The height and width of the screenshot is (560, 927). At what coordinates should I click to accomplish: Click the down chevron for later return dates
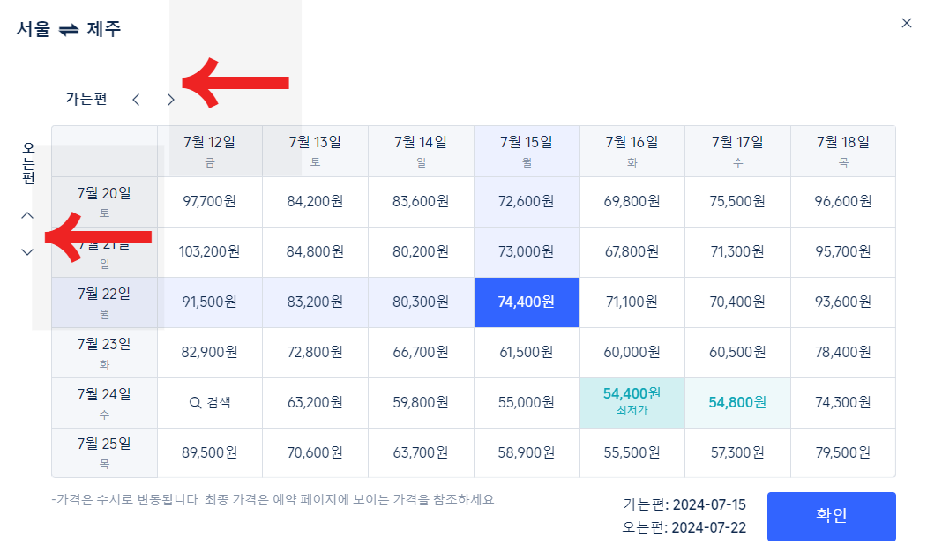27,251
